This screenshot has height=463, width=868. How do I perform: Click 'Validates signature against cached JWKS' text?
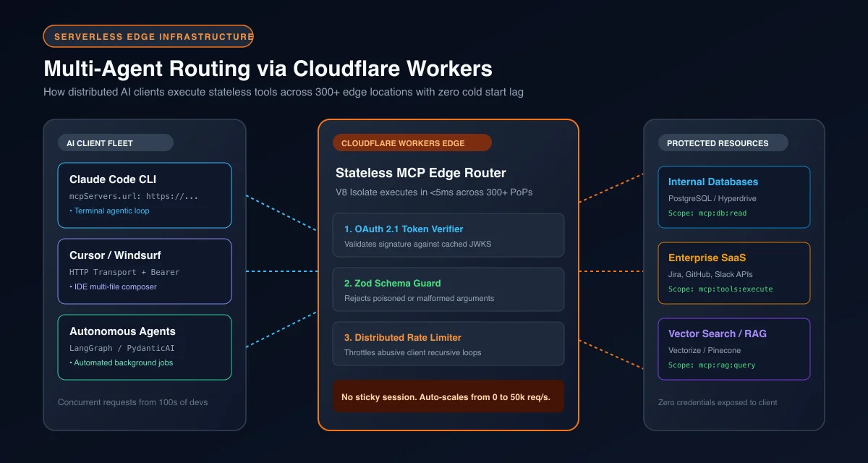point(417,244)
